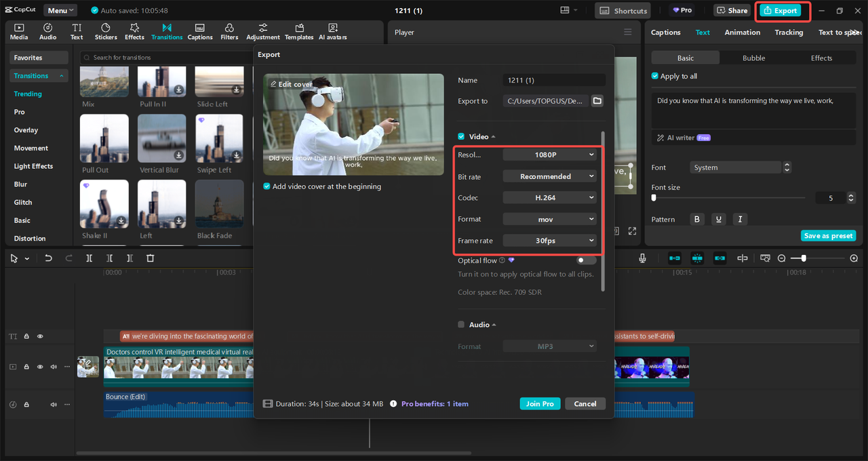Screen dimensions: 868x461
Task: Click the Underline pattern button
Action: click(x=719, y=219)
